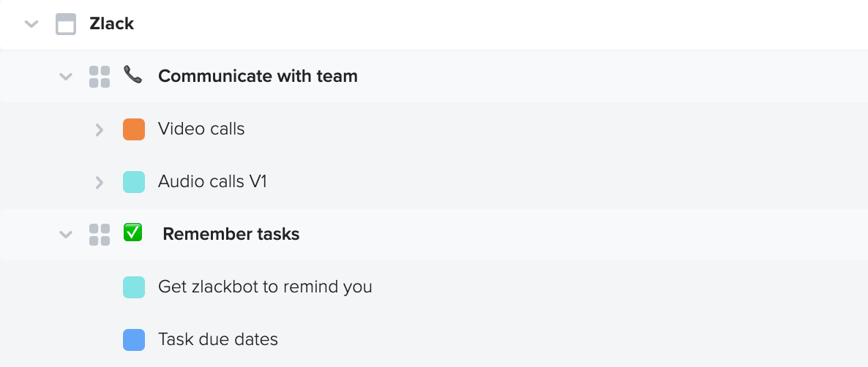Select Get zlackbot to remind you
This screenshot has height=367, width=868.
pos(265,287)
